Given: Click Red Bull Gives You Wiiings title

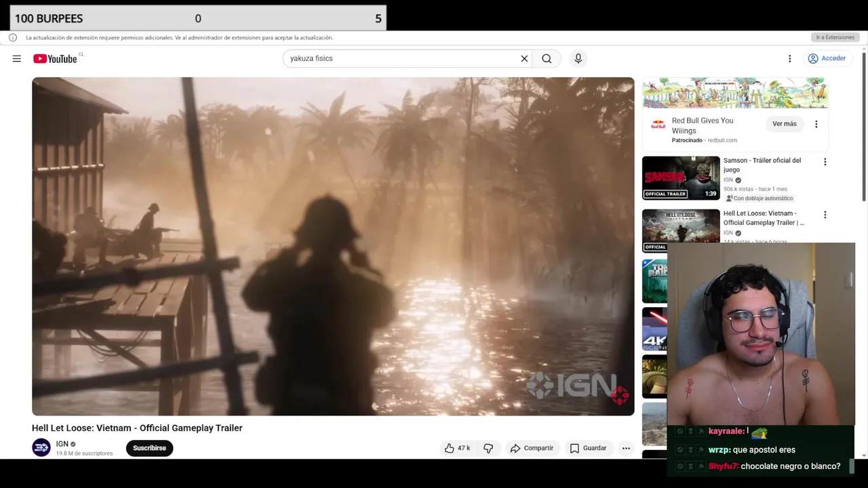Looking at the screenshot, I should click(703, 125).
